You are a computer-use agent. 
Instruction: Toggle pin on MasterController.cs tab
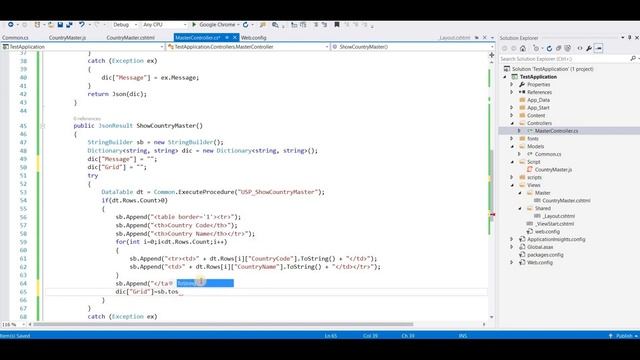click(227, 38)
